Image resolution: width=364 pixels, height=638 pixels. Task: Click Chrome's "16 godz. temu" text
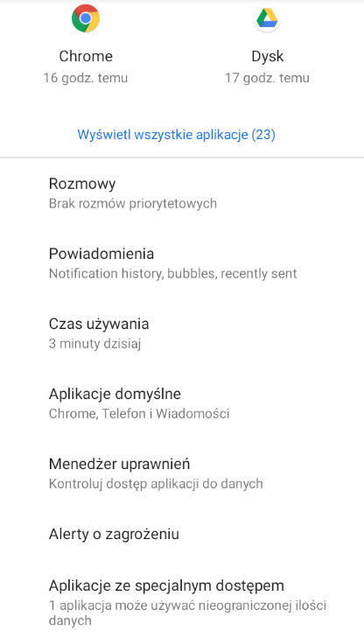click(x=86, y=78)
